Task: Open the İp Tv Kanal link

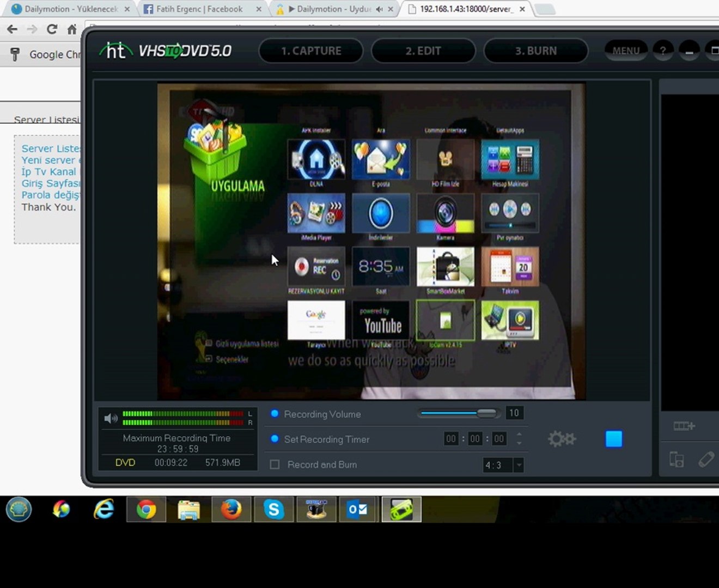Action: [x=49, y=171]
